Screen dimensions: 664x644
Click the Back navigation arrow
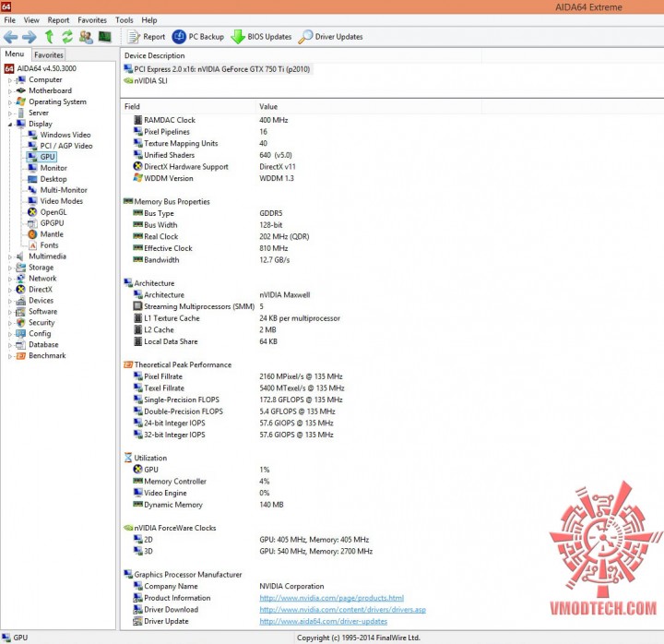click(10, 37)
